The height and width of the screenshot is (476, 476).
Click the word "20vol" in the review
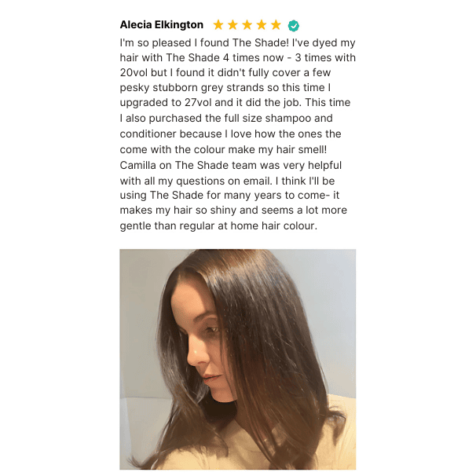133,72
